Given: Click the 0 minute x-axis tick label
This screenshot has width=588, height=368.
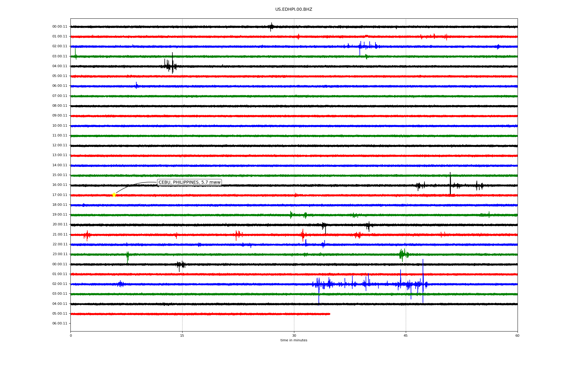Looking at the screenshot, I should tap(71, 336).
